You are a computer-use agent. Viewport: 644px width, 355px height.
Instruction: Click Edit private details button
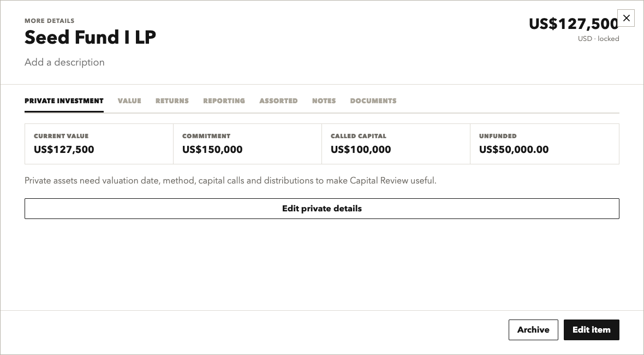click(x=322, y=209)
